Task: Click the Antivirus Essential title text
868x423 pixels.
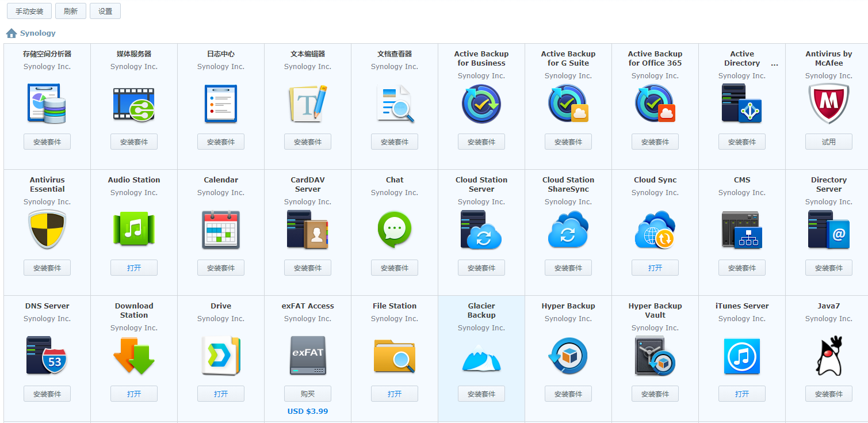Action: click(47, 185)
